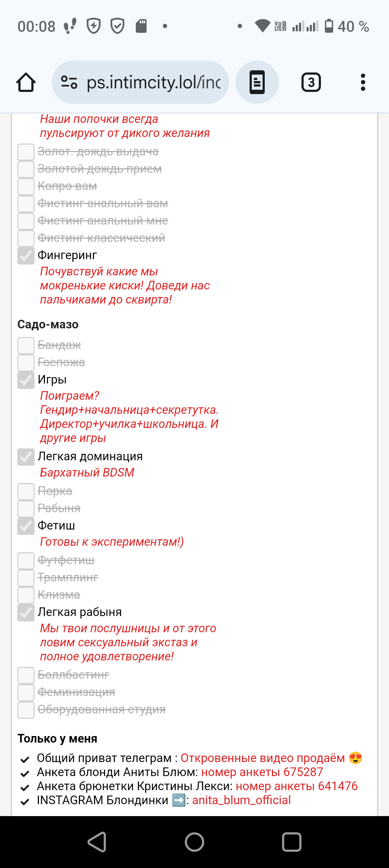Toggle the Игры checkbox
Screen dimensions: 389x868
[x=26, y=380]
